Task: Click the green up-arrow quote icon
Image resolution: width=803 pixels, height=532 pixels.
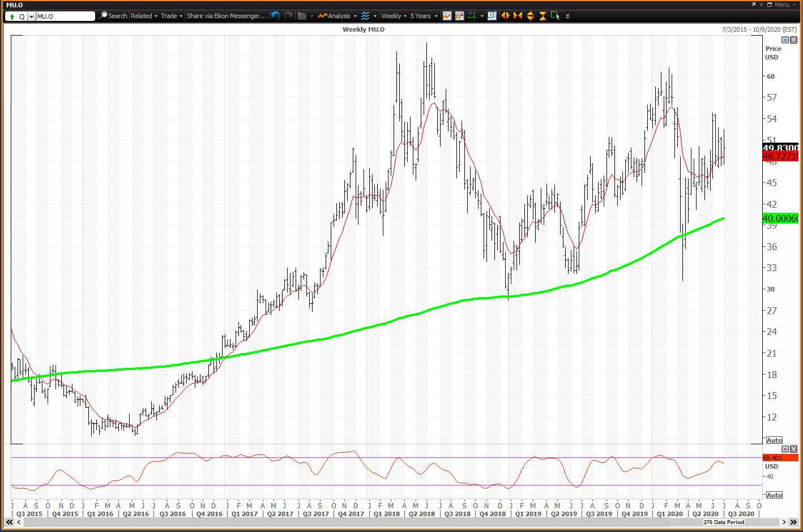Action: [12, 16]
